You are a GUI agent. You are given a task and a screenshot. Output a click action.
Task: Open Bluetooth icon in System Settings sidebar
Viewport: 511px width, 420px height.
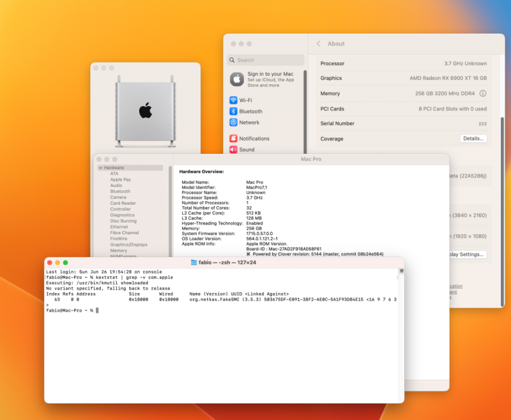click(233, 111)
